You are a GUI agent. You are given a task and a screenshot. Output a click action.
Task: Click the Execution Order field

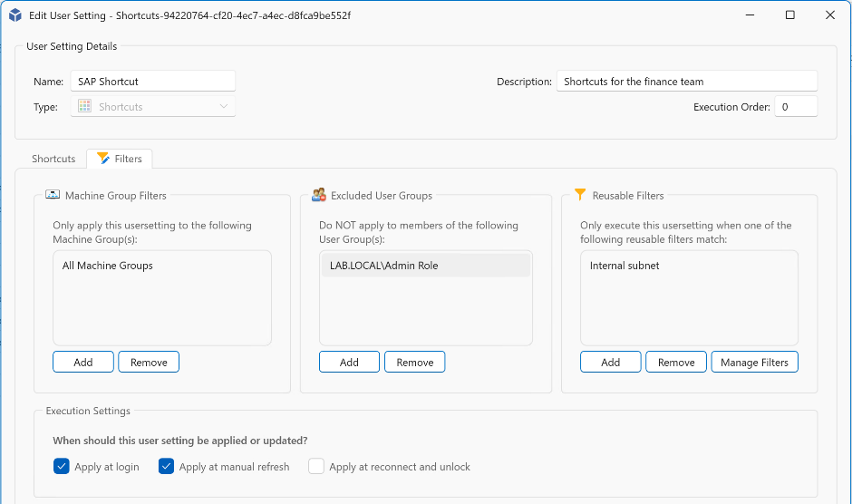point(796,107)
